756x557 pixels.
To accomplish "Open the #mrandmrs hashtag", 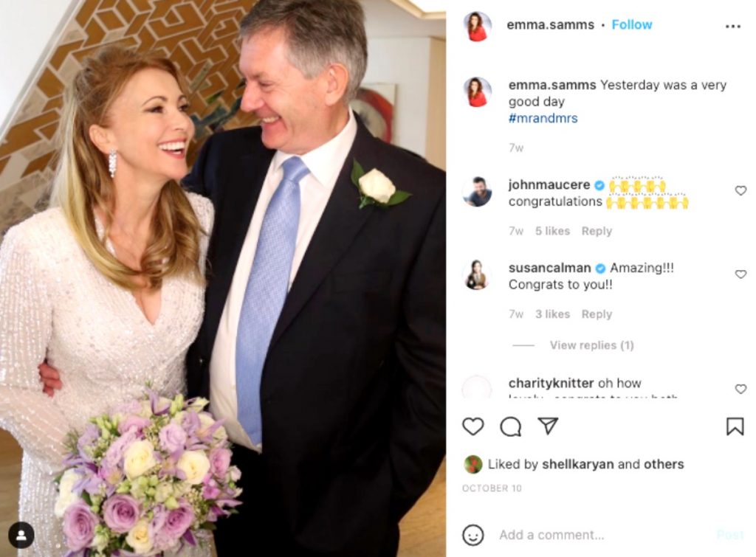I will pyautogui.click(x=543, y=118).
